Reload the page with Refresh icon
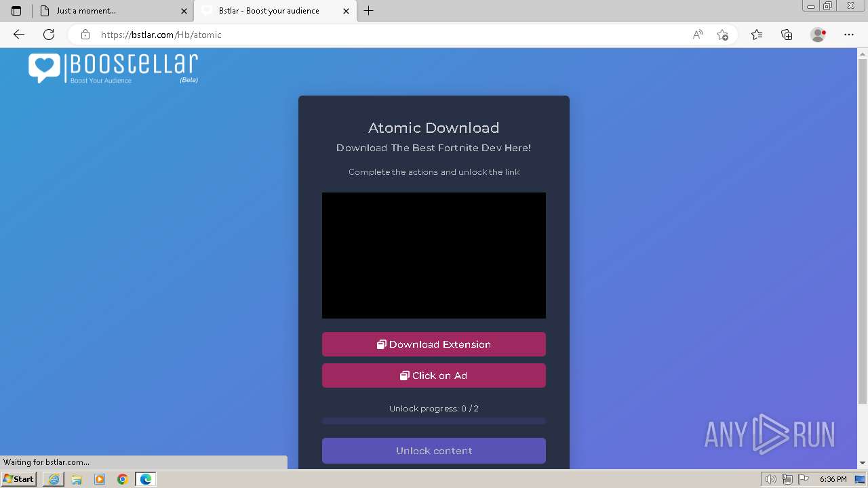868x488 pixels. (x=49, y=35)
